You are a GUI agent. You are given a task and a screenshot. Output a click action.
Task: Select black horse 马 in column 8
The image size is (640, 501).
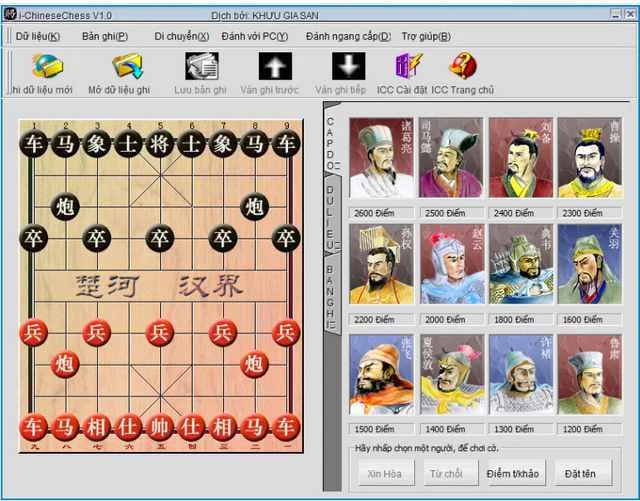coord(254,144)
